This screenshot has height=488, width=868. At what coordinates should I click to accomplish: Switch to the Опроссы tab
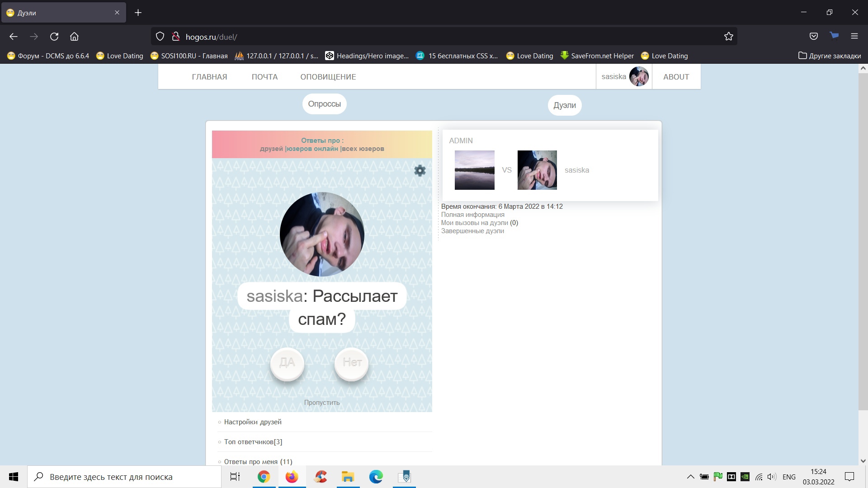[324, 104]
